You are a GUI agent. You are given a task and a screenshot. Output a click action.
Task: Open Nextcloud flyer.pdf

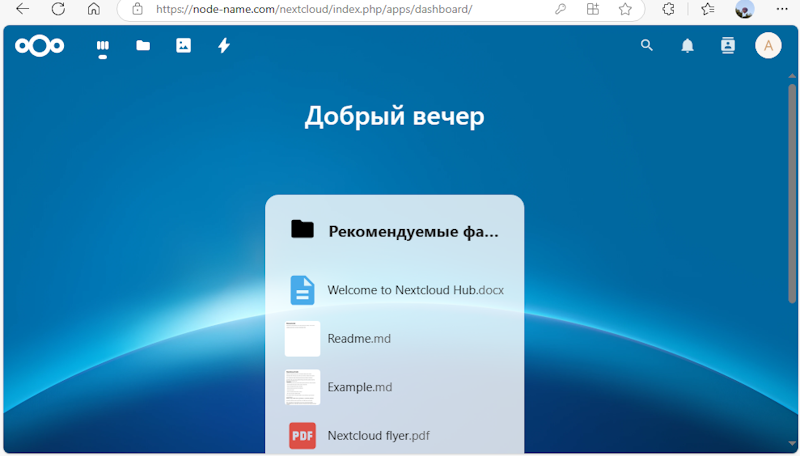(394, 436)
